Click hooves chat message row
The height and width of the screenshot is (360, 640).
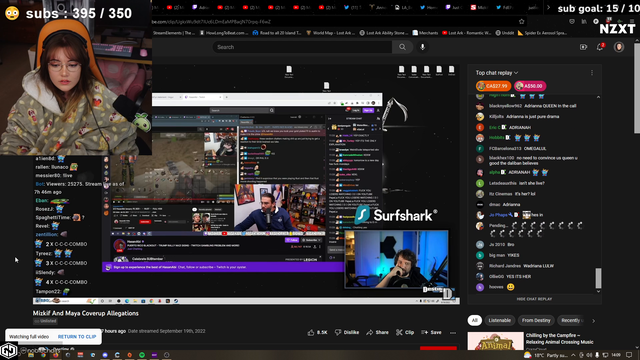tap(534, 287)
